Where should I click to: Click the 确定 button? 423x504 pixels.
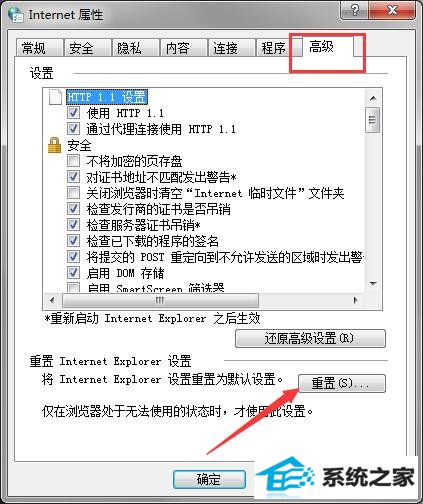coord(209,480)
